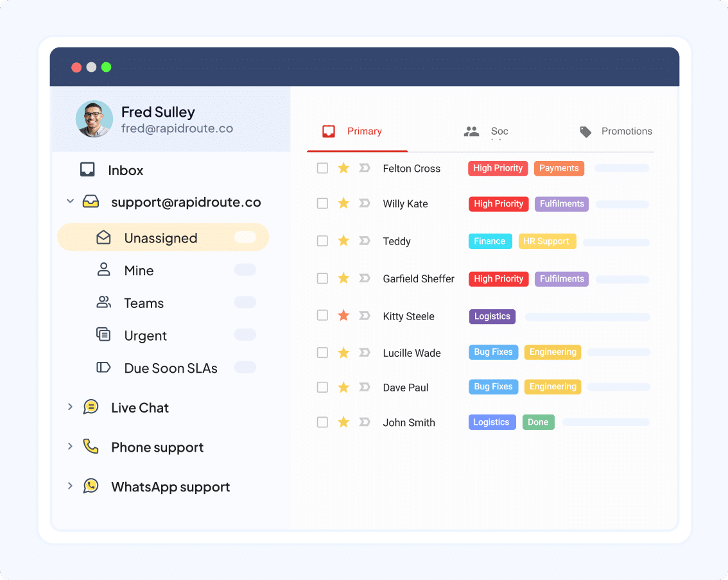Expand Phone support channel
Viewport: 728px width, 580px height.
pos(70,447)
